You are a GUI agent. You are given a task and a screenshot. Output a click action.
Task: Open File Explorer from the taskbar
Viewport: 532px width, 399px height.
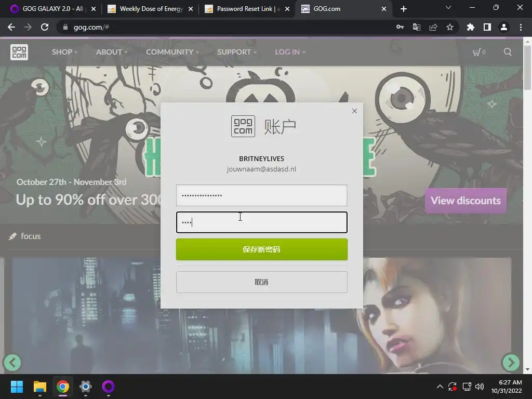(39, 387)
